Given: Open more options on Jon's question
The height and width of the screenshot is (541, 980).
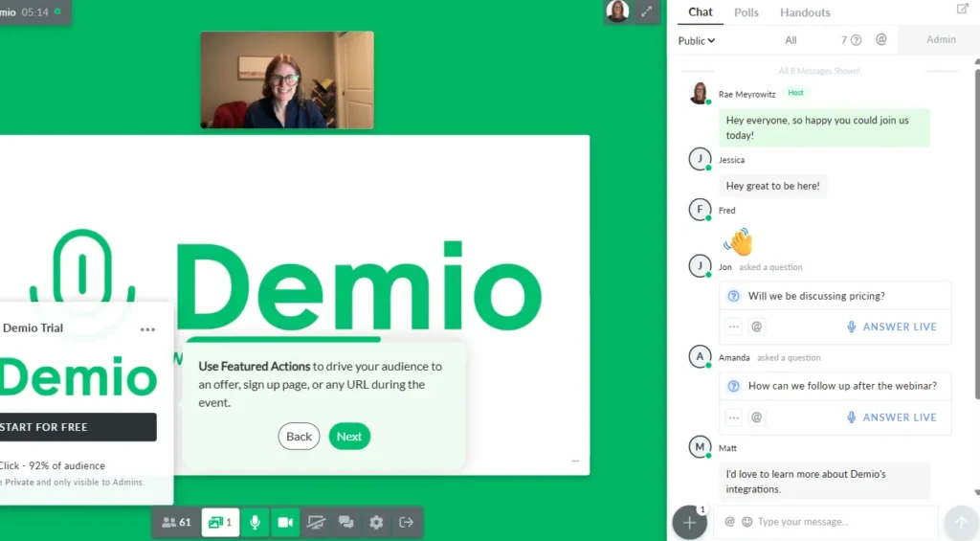Looking at the screenshot, I should 734,327.
